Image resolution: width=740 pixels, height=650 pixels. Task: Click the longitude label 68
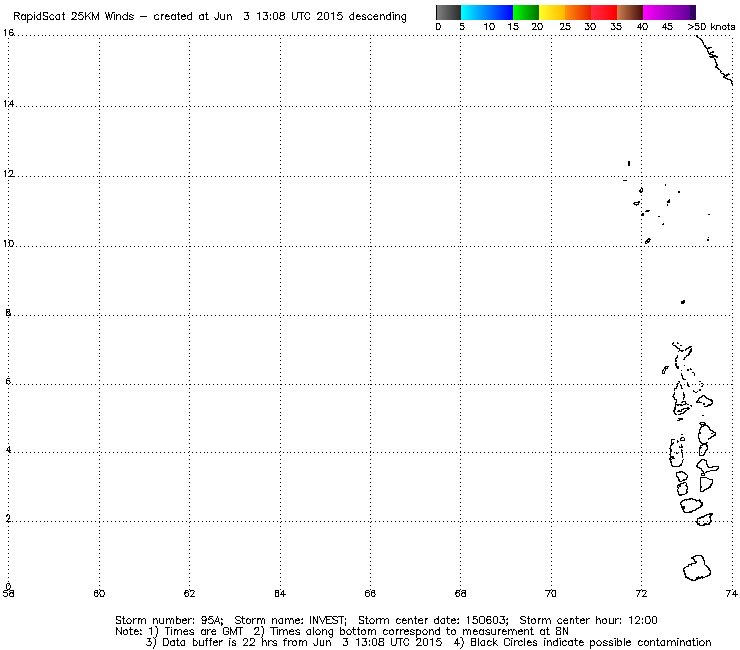coord(461,593)
